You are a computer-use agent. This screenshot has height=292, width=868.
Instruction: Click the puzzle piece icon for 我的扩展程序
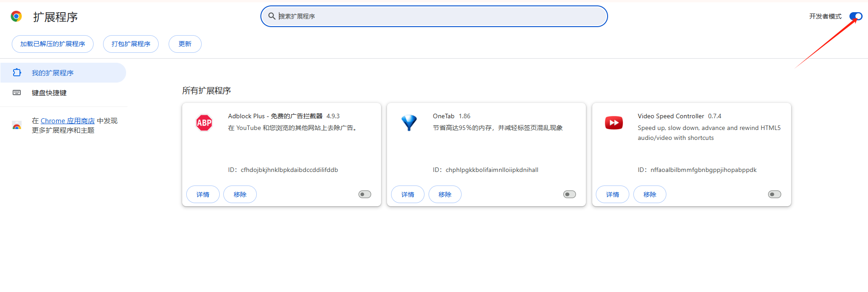(x=17, y=73)
